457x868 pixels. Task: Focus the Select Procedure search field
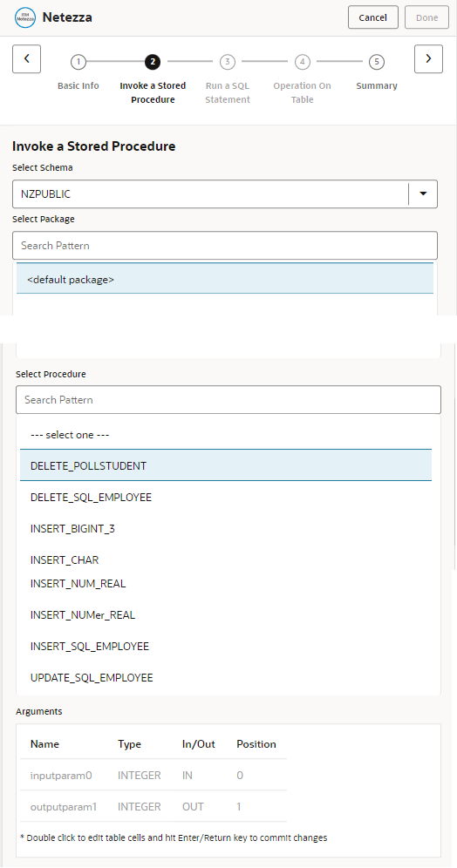coord(228,400)
